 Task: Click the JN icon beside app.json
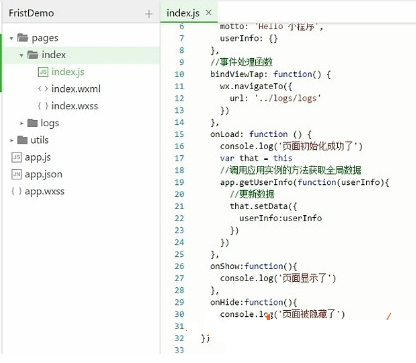pyautogui.click(x=17, y=174)
